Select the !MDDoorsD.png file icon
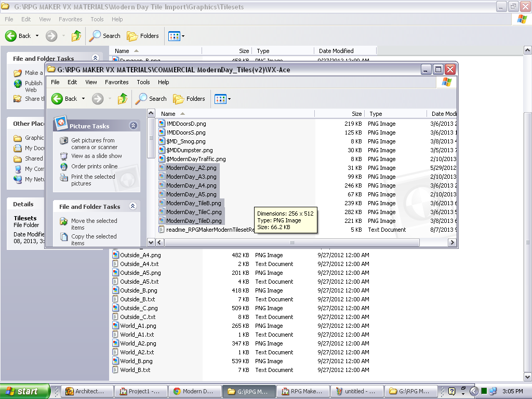Image resolution: width=532 pixels, height=399 pixels. 162,124
